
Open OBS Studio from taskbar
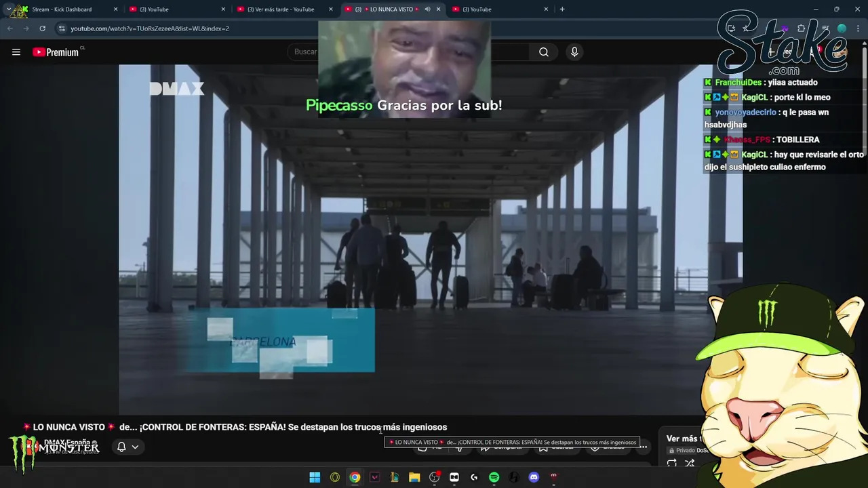point(435,477)
